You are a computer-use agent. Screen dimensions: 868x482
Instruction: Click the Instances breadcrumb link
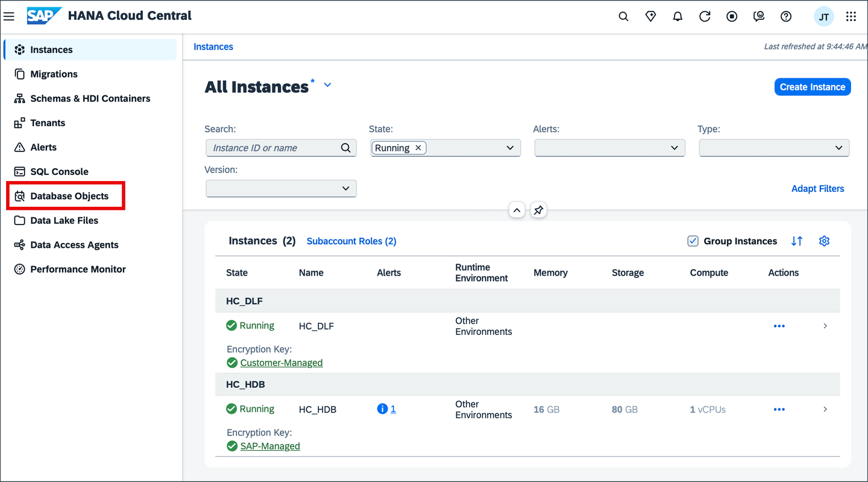(213, 46)
